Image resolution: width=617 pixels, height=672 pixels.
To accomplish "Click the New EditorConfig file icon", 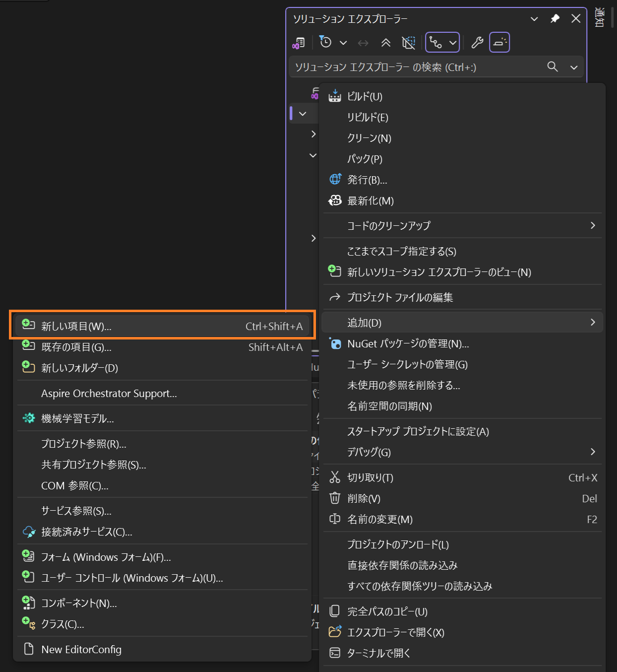I will pos(29,649).
